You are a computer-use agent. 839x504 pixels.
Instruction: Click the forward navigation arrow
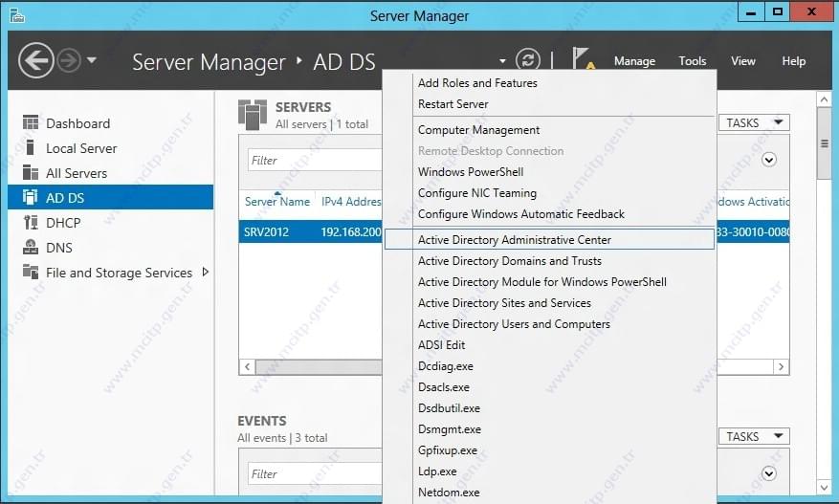[x=69, y=60]
